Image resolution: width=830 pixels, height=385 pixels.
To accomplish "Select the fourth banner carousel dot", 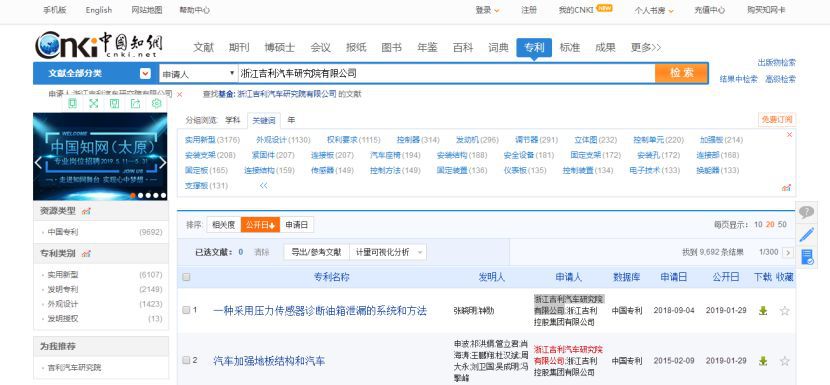I will point(156,195).
